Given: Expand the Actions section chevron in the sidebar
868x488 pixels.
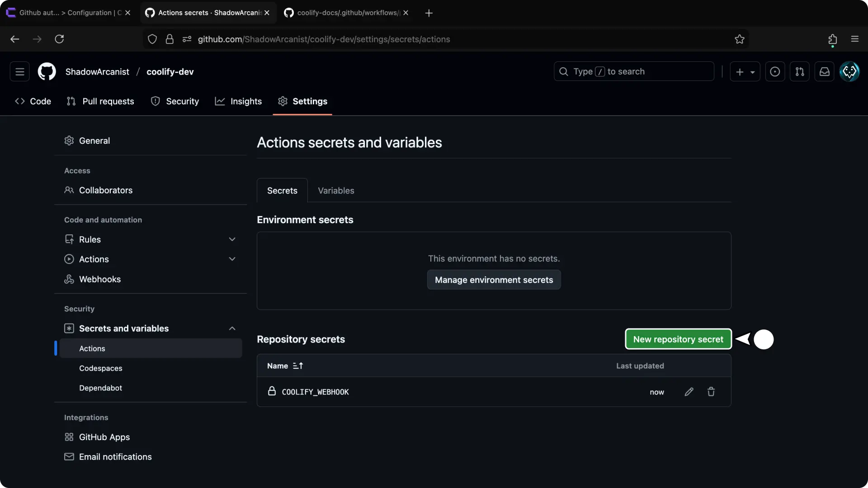Looking at the screenshot, I should (232, 259).
